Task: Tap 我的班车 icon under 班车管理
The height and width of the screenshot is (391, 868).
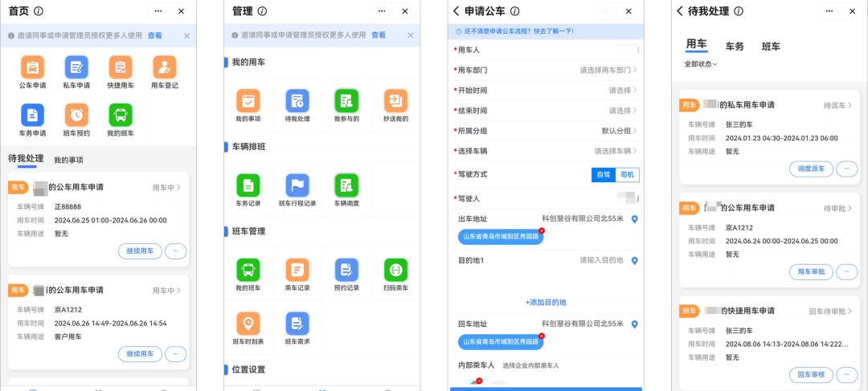Action: coord(248,270)
